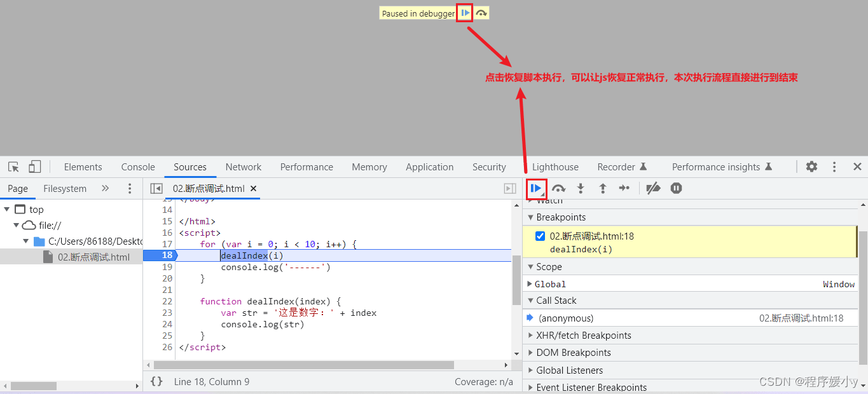Select the Sources tab
This screenshot has height=394, width=868.
[190, 167]
